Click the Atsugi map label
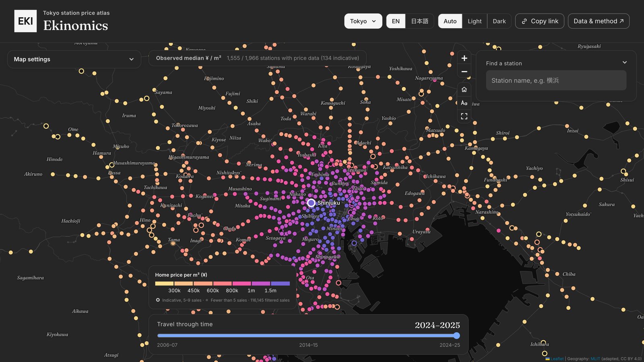The width and height of the screenshot is (644, 362). tap(111, 355)
